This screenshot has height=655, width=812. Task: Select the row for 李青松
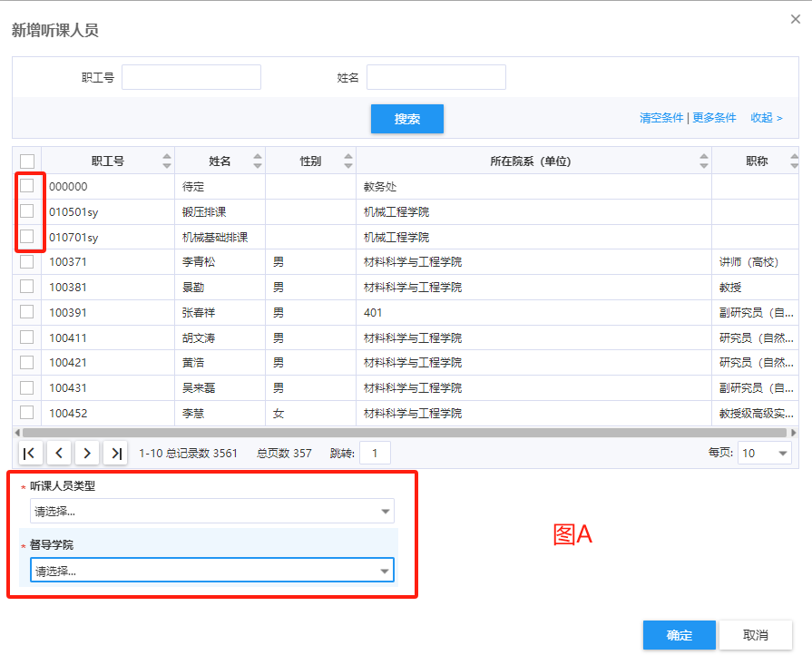coord(27,261)
